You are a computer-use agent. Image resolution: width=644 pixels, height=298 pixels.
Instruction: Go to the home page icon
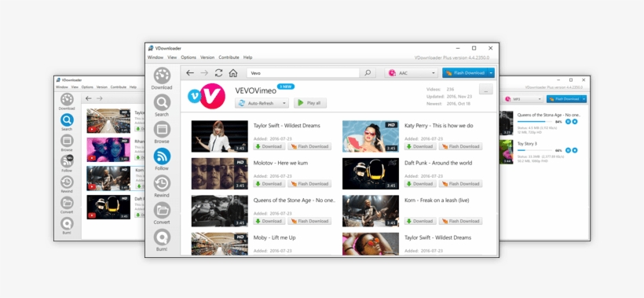[233, 73]
